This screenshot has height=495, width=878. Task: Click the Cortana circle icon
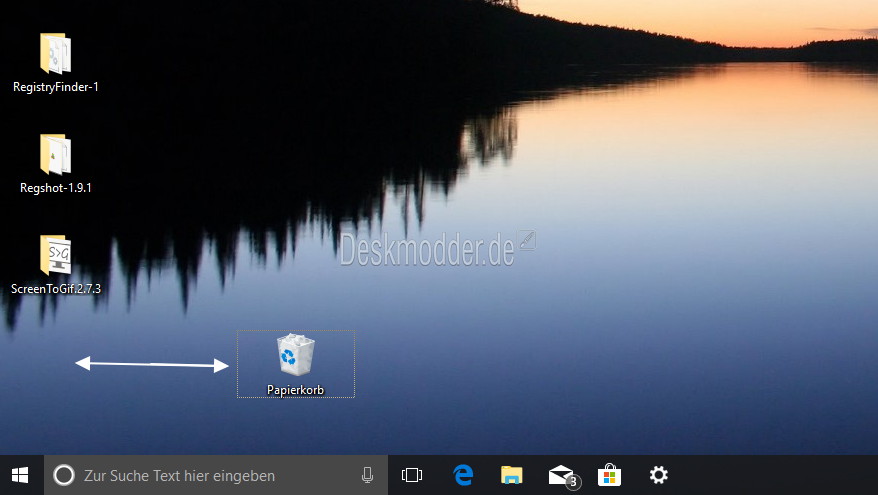(x=64, y=475)
